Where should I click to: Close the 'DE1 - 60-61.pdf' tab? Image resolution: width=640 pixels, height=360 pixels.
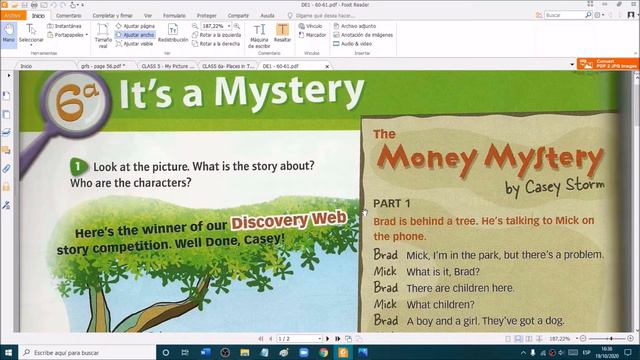[327, 66]
